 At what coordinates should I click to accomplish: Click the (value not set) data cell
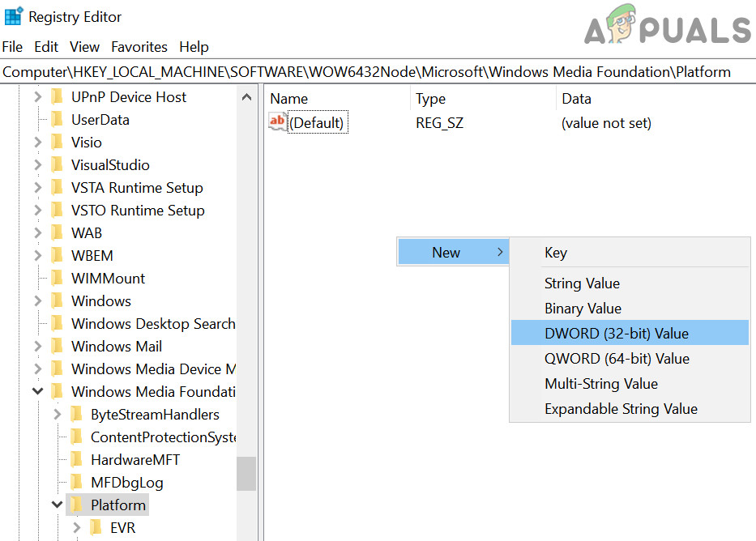606,123
